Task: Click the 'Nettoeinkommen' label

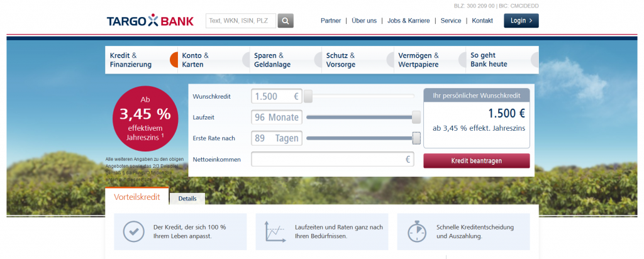Action: pyautogui.click(x=217, y=159)
